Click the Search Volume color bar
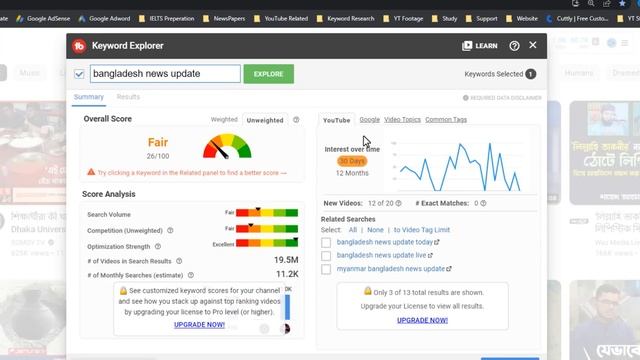 [x=267, y=213]
